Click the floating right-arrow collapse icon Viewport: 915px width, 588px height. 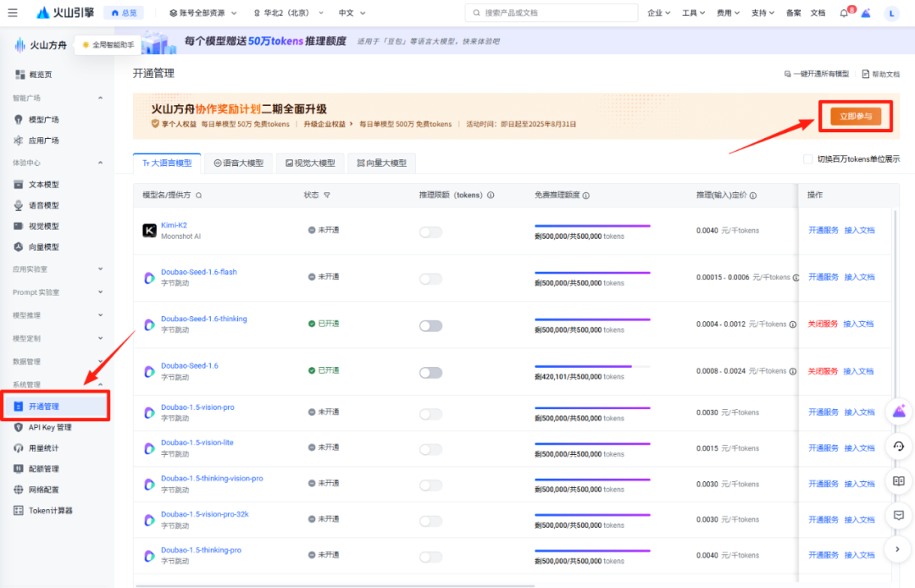tap(897, 549)
